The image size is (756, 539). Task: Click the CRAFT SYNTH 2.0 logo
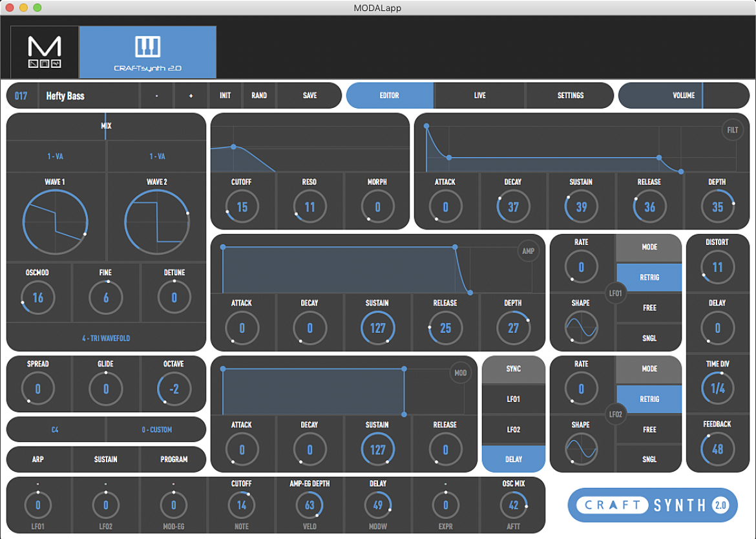tap(653, 505)
